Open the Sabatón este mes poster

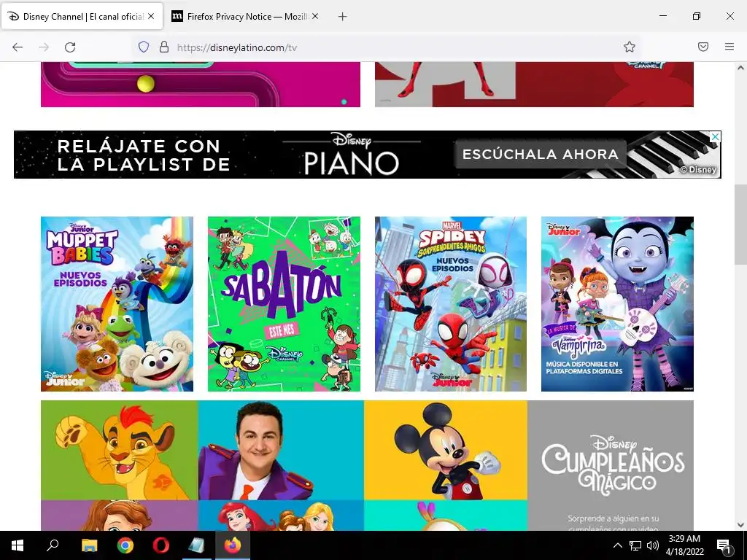pos(284,304)
